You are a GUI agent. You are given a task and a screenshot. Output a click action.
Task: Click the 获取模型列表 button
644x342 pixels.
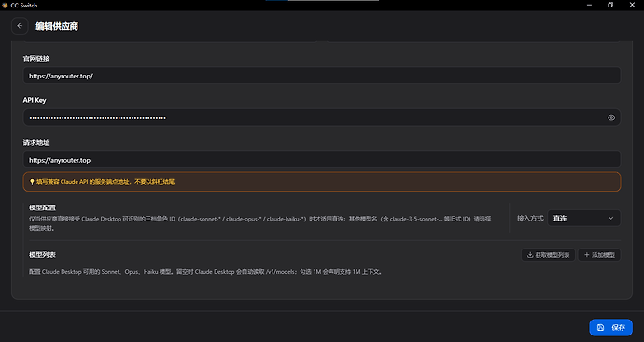548,255
